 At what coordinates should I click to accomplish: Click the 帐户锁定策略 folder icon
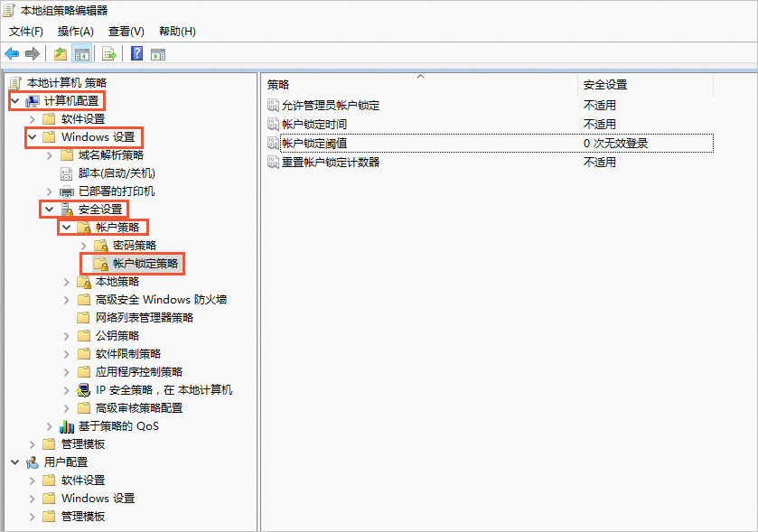tap(101, 264)
